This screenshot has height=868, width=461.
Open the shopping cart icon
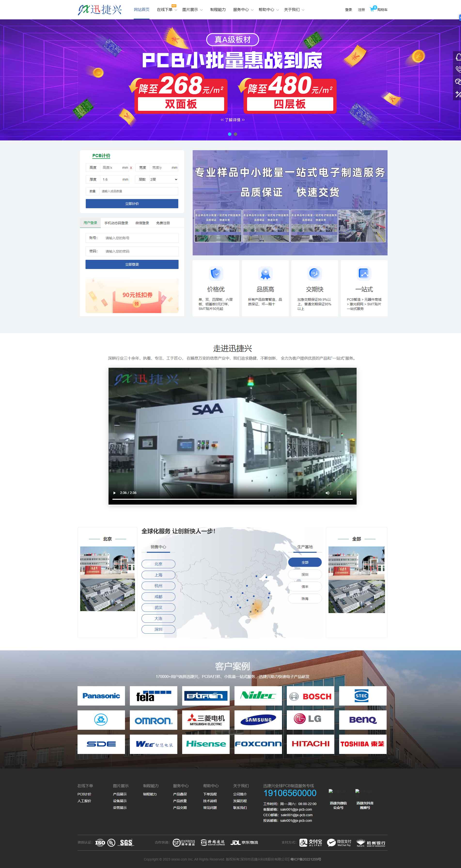372,9
